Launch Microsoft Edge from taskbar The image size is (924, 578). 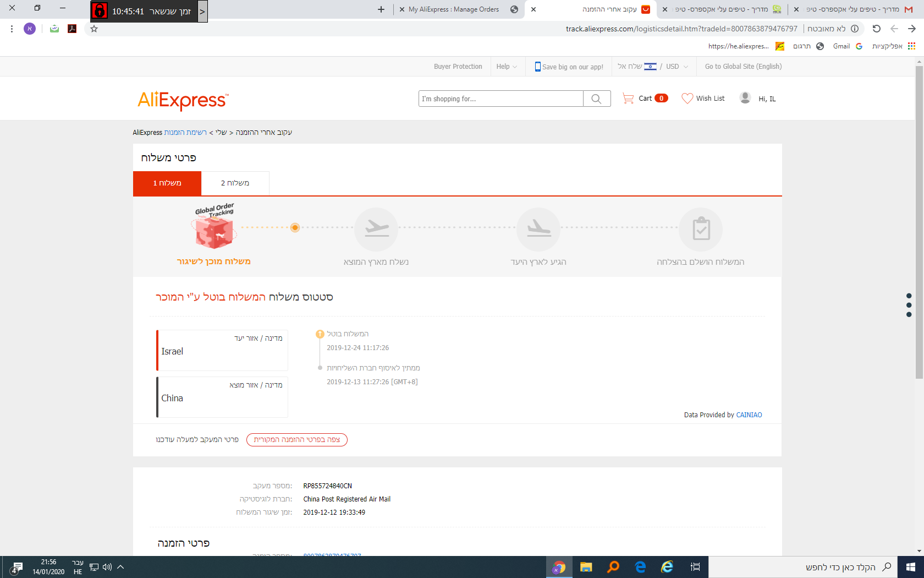(x=640, y=567)
